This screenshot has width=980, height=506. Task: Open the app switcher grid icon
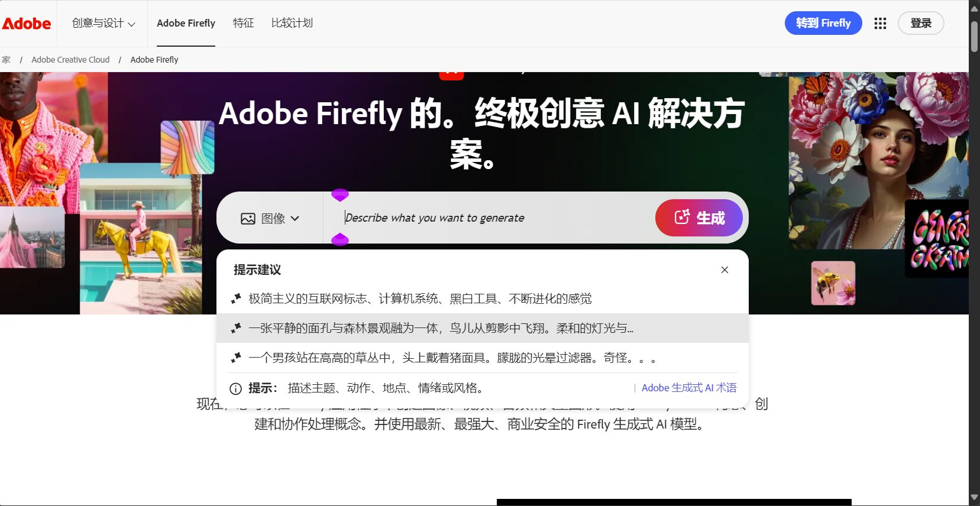click(880, 23)
